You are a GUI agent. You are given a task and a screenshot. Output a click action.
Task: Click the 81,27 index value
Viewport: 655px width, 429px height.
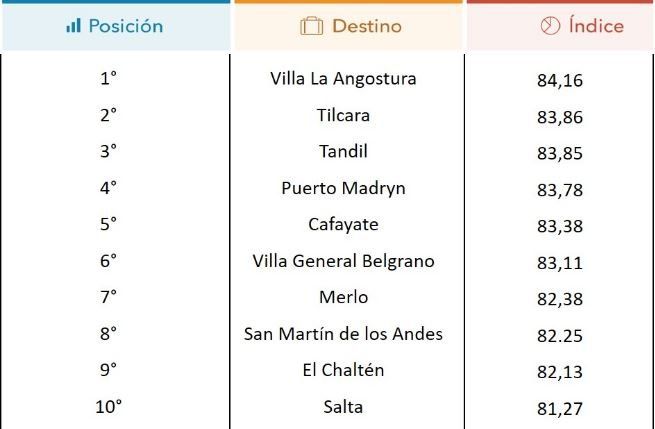[x=560, y=408]
